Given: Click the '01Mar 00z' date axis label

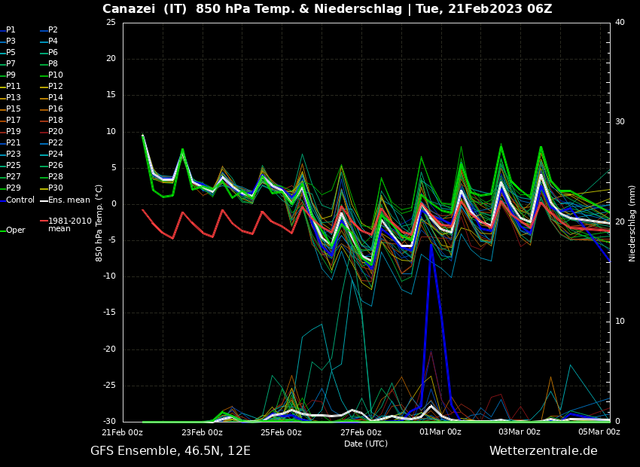Looking at the screenshot, I should tap(441, 432).
